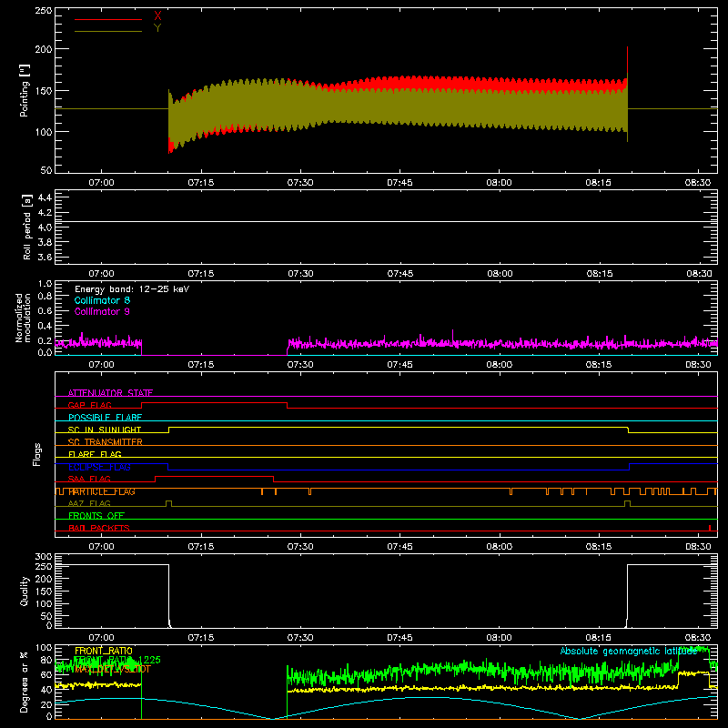The image size is (728, 728).
Task: Click the 3.6 tick on Roll period axis
Action: point(45,258)
